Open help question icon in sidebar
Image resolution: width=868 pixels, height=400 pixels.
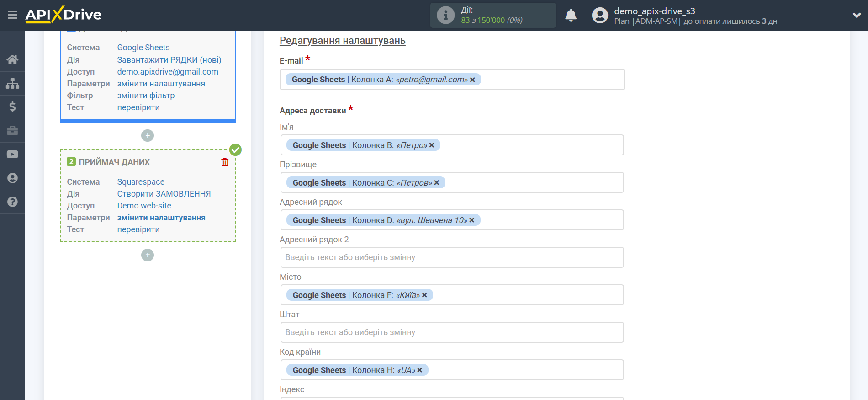pos(12,202)
